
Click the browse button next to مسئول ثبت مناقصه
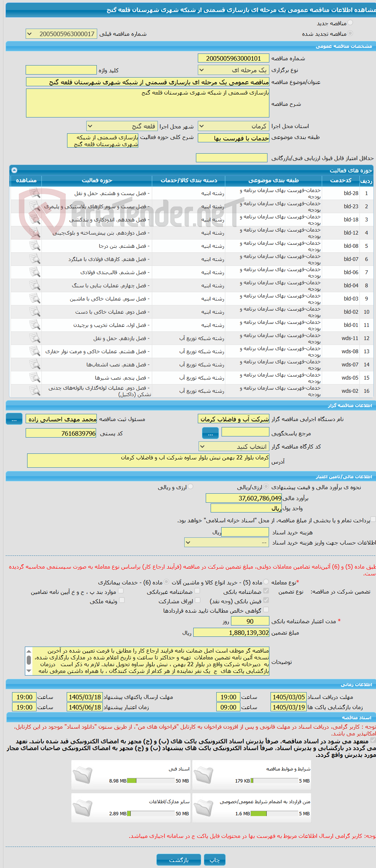pos(14,419)
